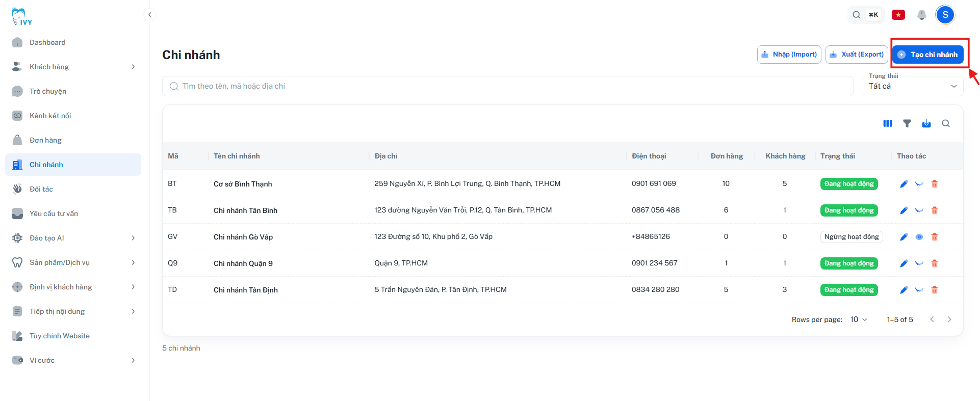The width and height of the screenshot is (980, 401).
Task: Open the global search ⌘K button
Action: (865, 15)
